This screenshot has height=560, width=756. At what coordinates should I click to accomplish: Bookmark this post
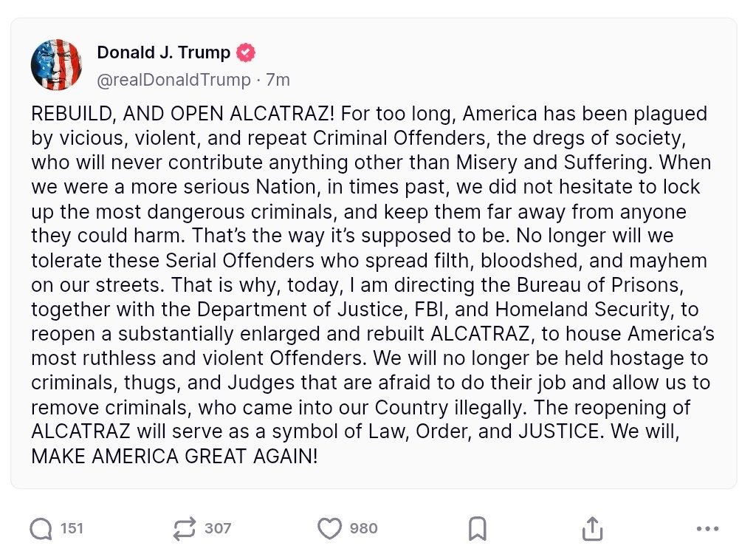point(478,529)
